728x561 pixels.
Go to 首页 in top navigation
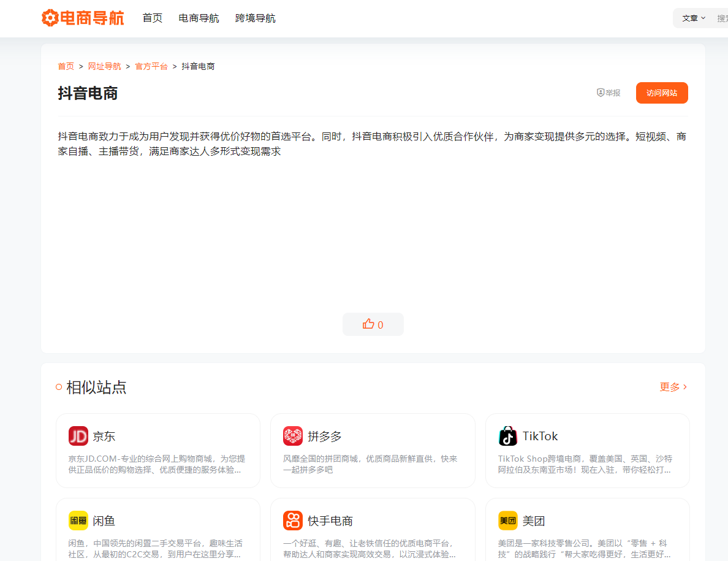tap(153, 18)
